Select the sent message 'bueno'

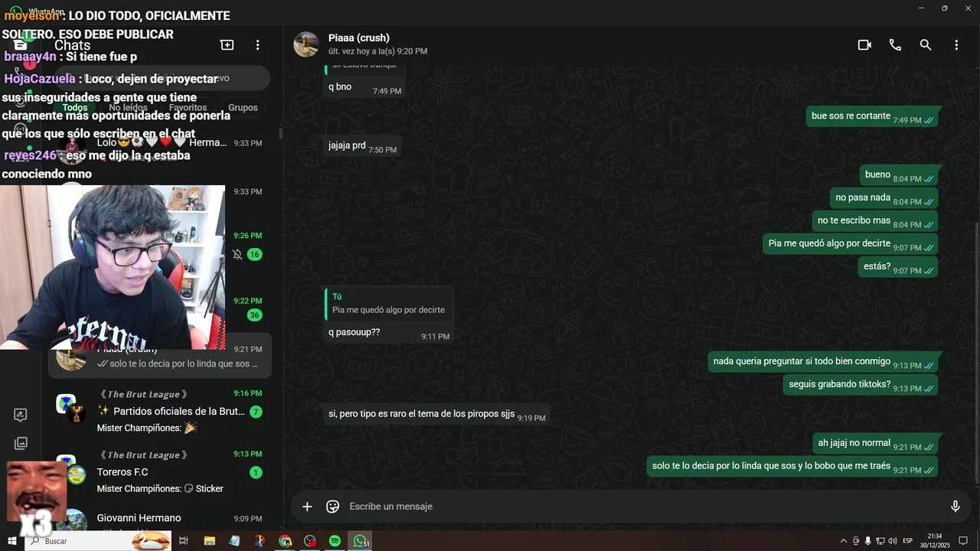899,175
